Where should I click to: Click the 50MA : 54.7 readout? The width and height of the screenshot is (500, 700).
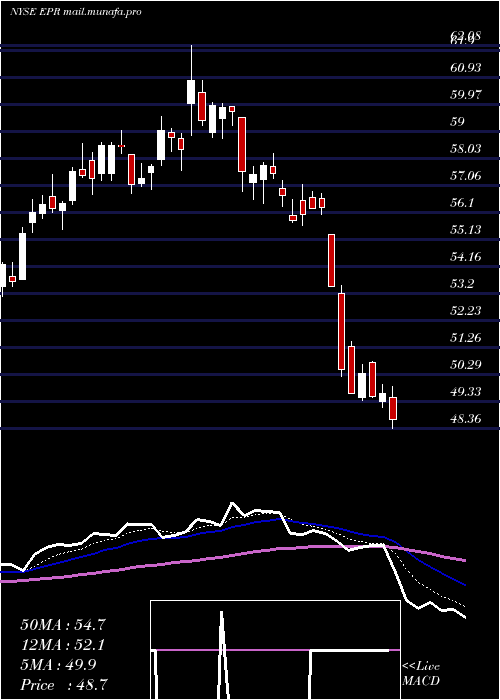[63, 625]
